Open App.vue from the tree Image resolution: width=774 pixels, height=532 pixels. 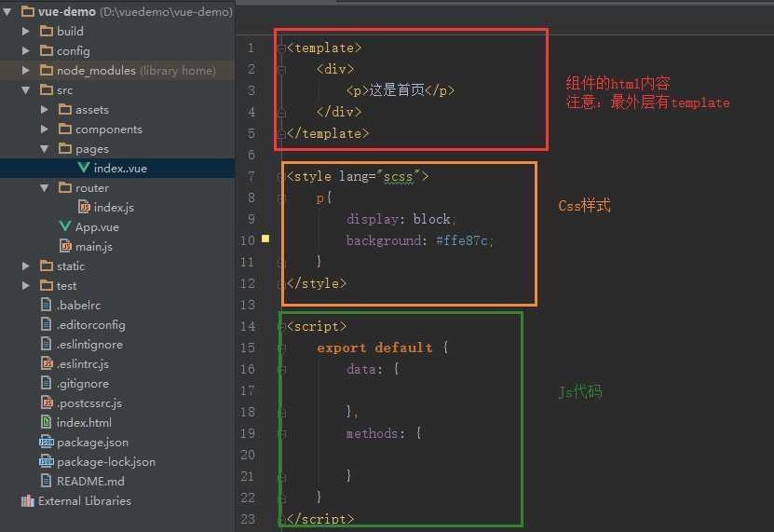[97, 227]
